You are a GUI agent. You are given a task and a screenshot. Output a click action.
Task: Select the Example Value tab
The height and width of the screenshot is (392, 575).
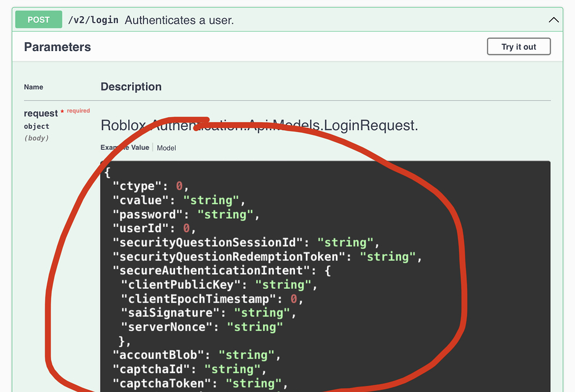124,147
